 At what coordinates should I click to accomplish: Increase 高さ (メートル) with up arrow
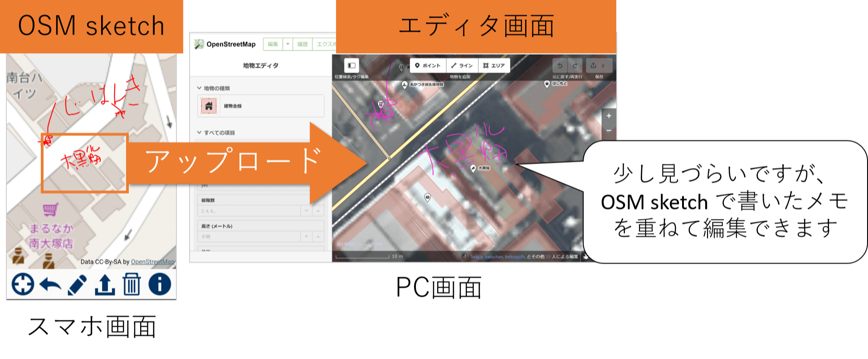point(318,237)
